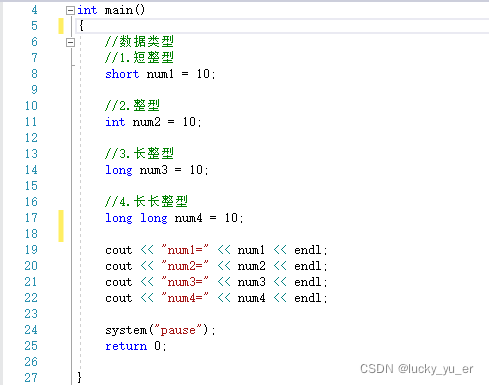Click 'num2' in its declaration line
This screenshot has width=489, height=385.
click(x=146, y=122)
